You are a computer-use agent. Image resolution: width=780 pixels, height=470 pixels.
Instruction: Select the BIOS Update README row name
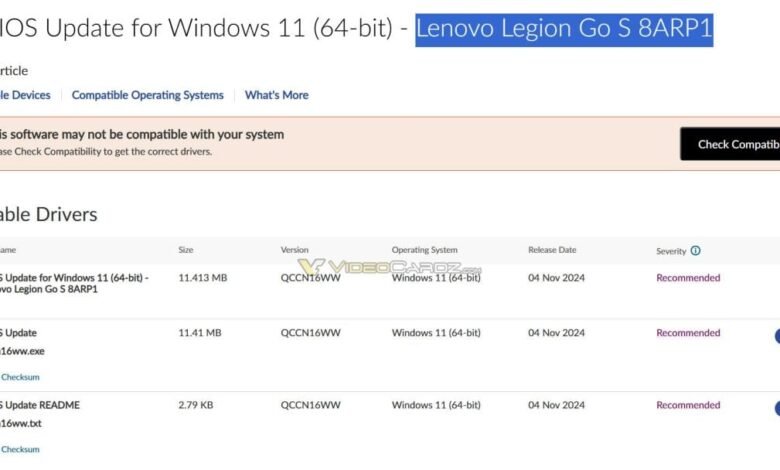point(40,405)
